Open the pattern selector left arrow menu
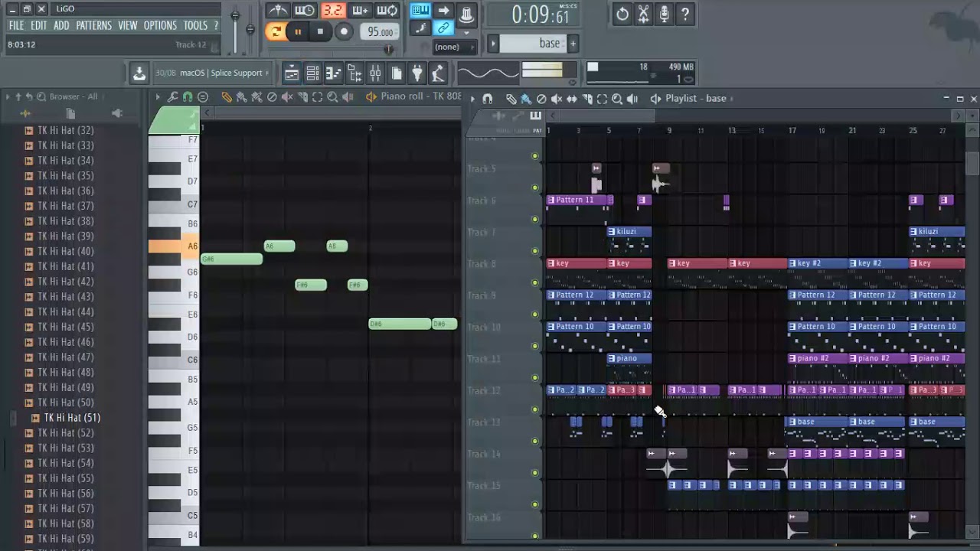This screenshot has width=980, height=551. (493, 43)
